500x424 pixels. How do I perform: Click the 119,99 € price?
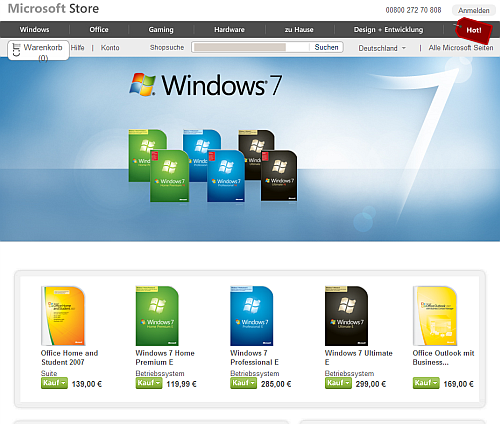(x=181, y=384)
